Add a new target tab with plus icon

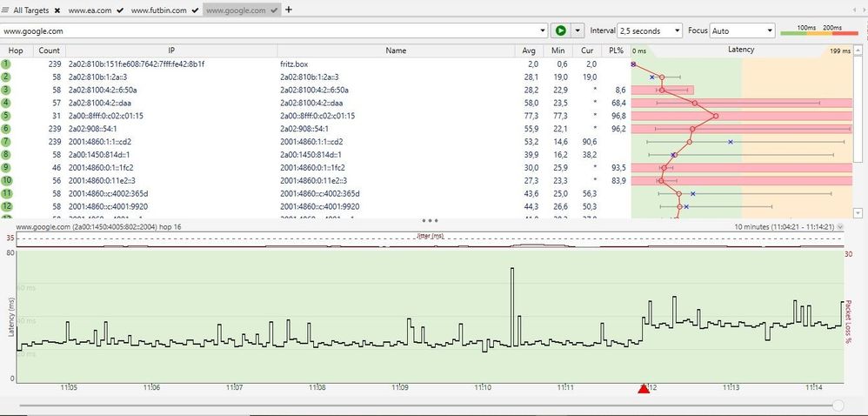(288, 10)
